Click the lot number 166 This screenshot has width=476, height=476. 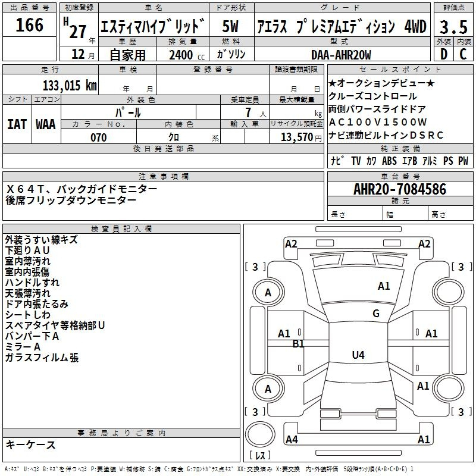(29, 26)
